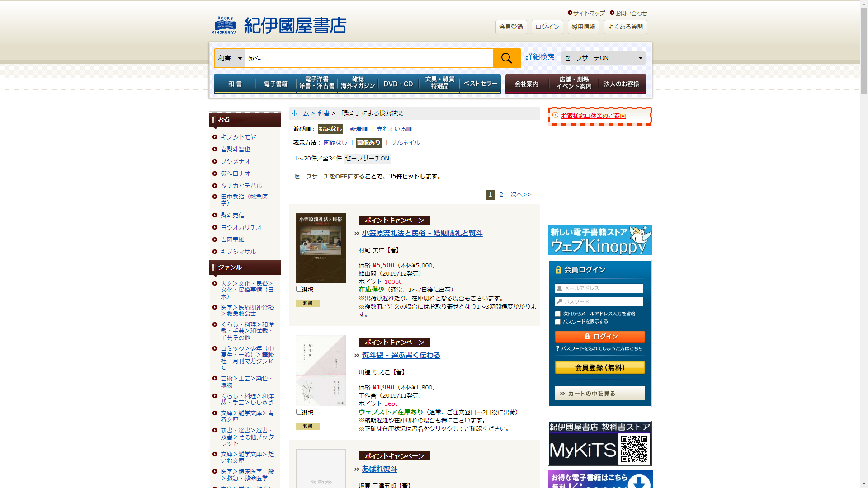This screenshot has width=868, height=488.
Task: Click the No Photo cover for あばれ熨斗
Action: coord(321,469)
